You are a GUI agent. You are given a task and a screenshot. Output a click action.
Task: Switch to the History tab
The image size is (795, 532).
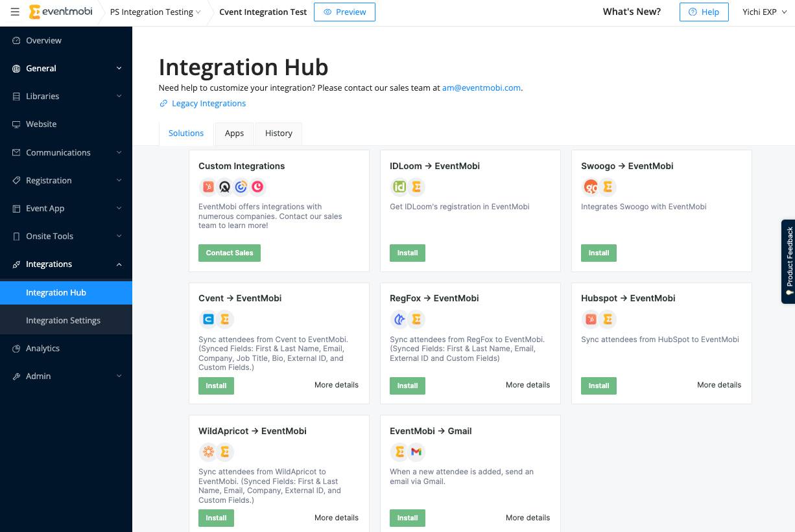point(278,133)
